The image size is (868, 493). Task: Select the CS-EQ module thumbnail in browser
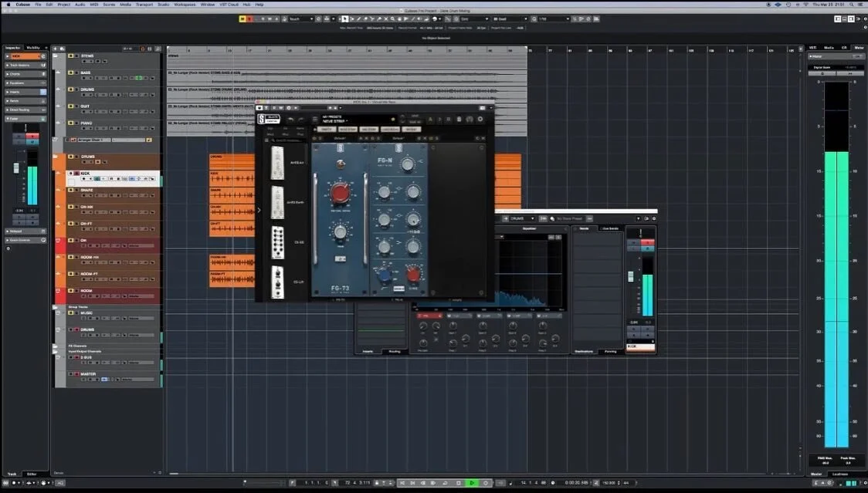click(277, 242)
